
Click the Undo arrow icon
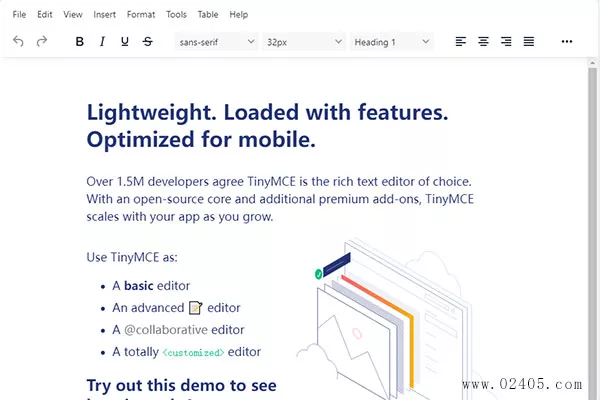click(x=18, y=41)
